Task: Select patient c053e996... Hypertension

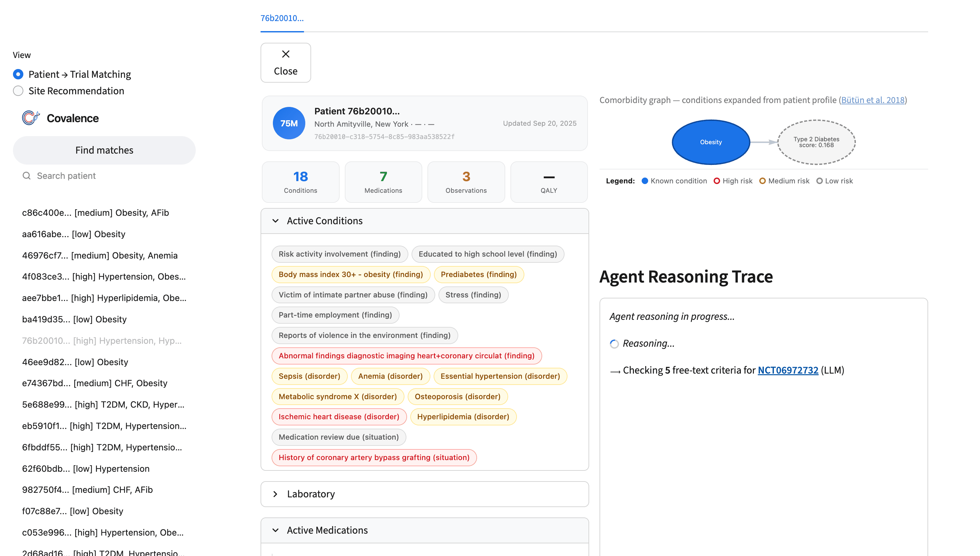Action: click(x=103, y=532)
